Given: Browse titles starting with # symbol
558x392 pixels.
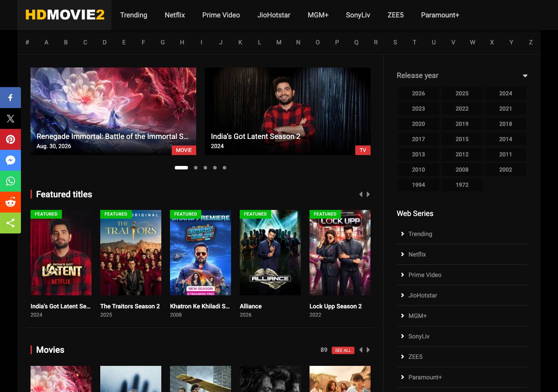Looking at the screenshot, I should pyautogui.click(x=27, y=42).
